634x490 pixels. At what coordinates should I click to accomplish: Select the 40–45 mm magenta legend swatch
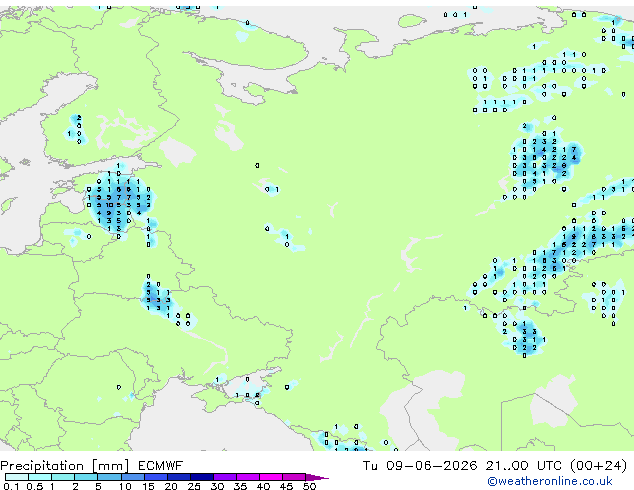[x=271, y=477]
